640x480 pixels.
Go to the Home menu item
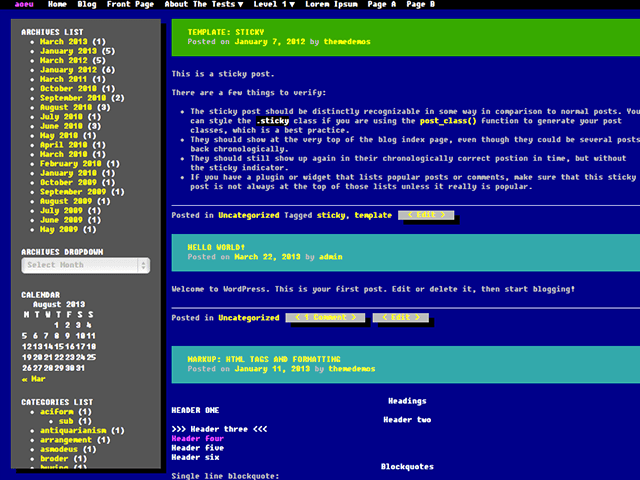pos(57,4)
